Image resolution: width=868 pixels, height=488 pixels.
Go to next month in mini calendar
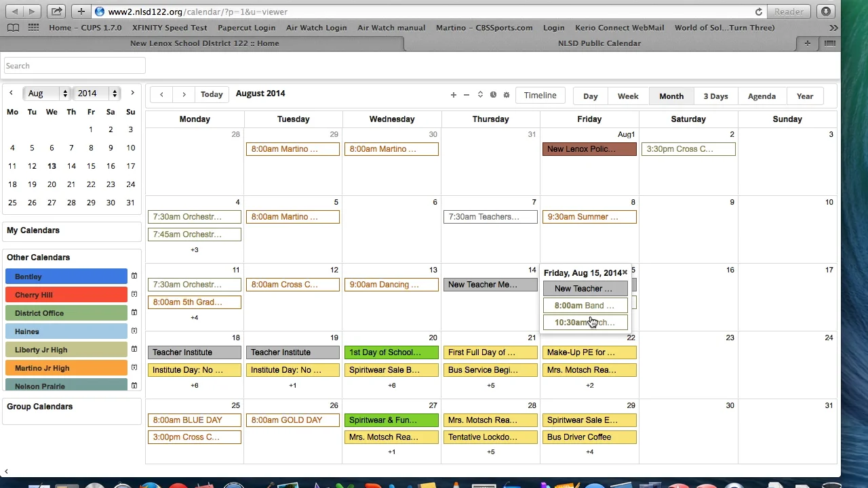(132, 93)
